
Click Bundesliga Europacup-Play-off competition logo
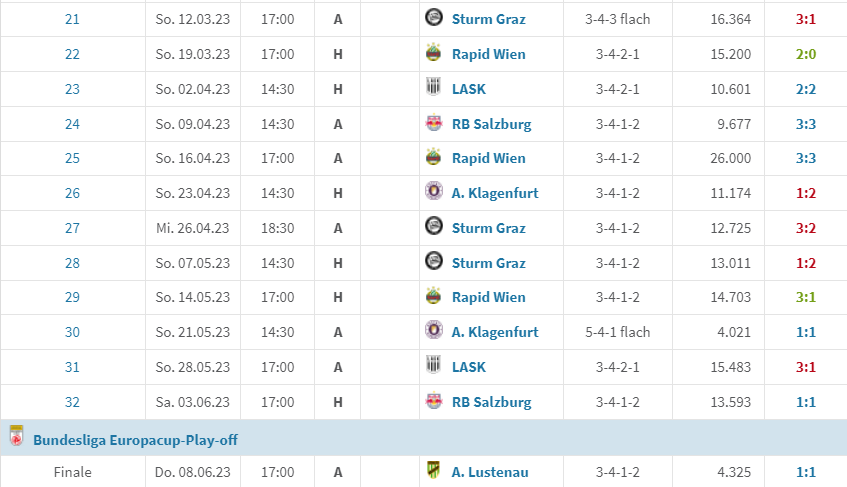click(17, 436)
